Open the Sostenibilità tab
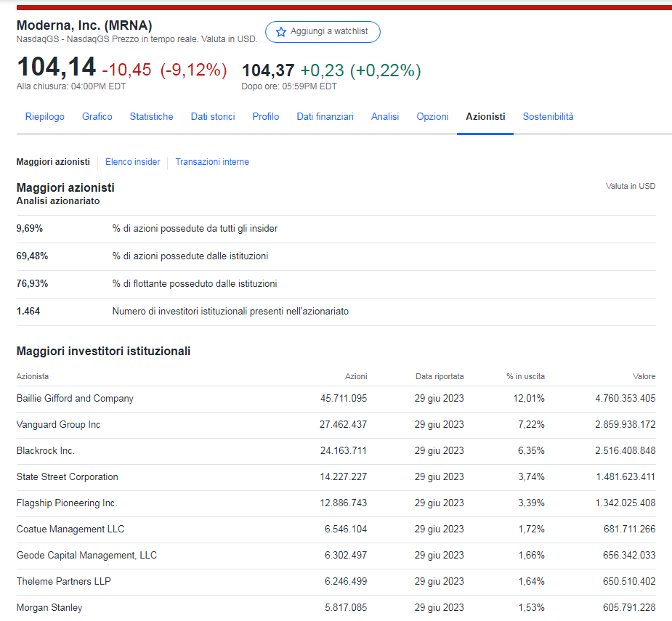Image resolution: width=672 pixels, height=621 pixels. 548,116
